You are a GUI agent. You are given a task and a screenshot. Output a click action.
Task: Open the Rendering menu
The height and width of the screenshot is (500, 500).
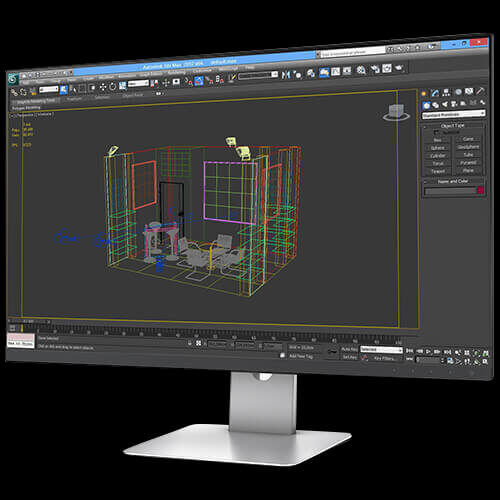click(176, 72)
